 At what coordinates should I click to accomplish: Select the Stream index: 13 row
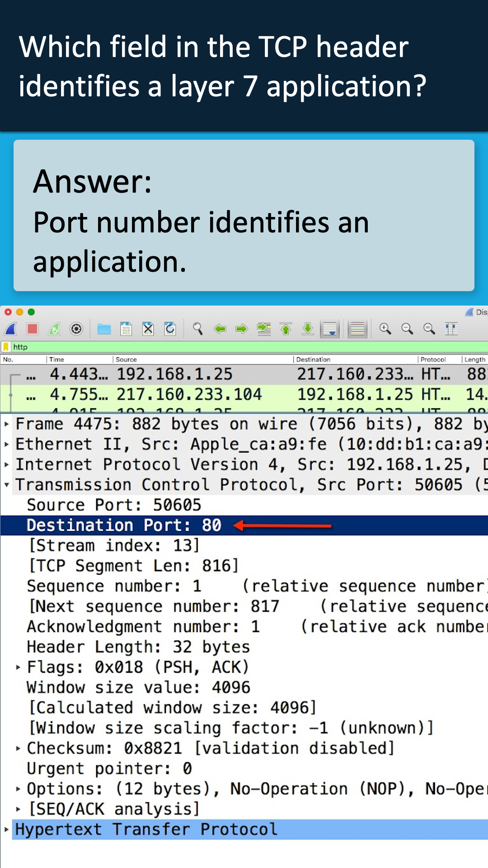tap(244, 546)
